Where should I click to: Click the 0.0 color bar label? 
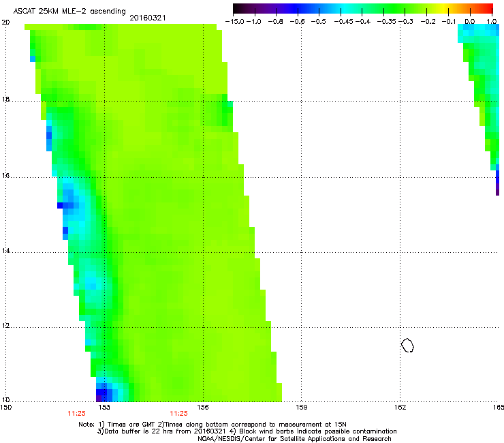pyautogui.click(x=470, y=22)
